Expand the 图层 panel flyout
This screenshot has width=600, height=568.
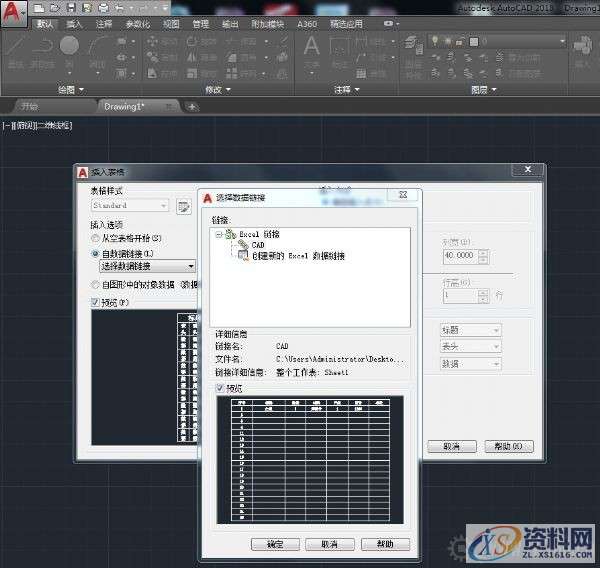pos(484,90)
